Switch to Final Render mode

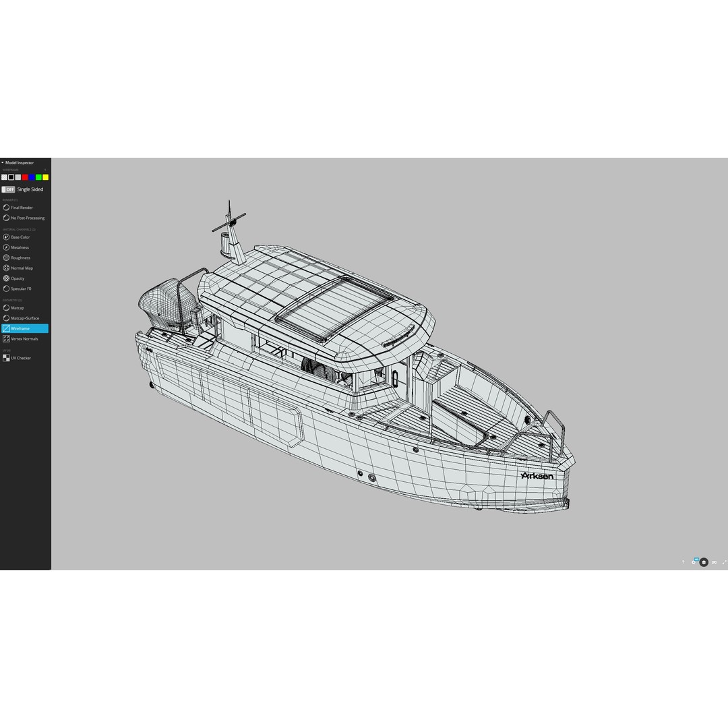coord(18,208)
